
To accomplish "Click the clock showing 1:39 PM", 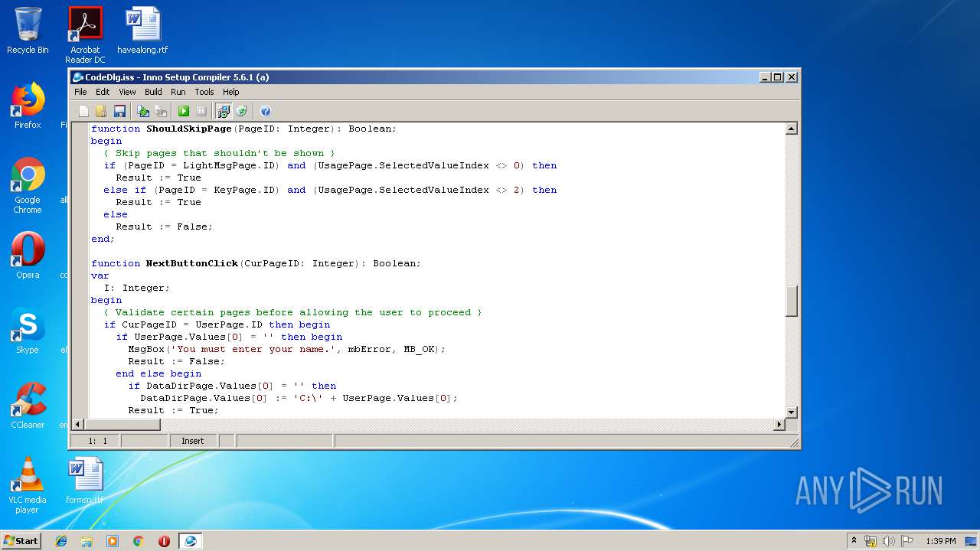I will tap(940, 540).
